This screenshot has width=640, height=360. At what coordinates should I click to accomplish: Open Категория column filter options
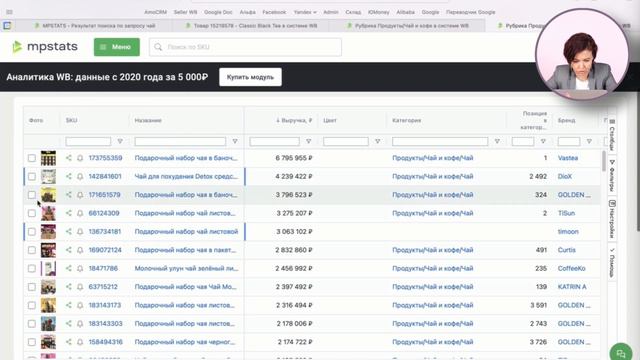[497, 141]
